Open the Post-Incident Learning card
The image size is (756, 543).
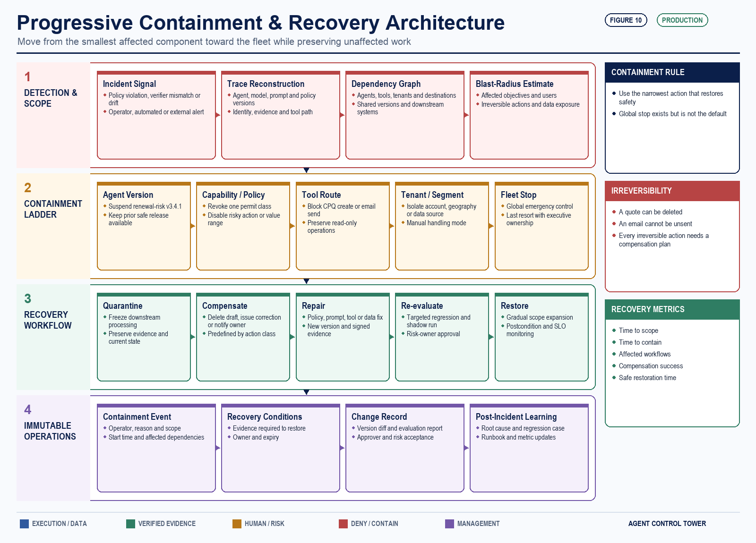(529, 448)
